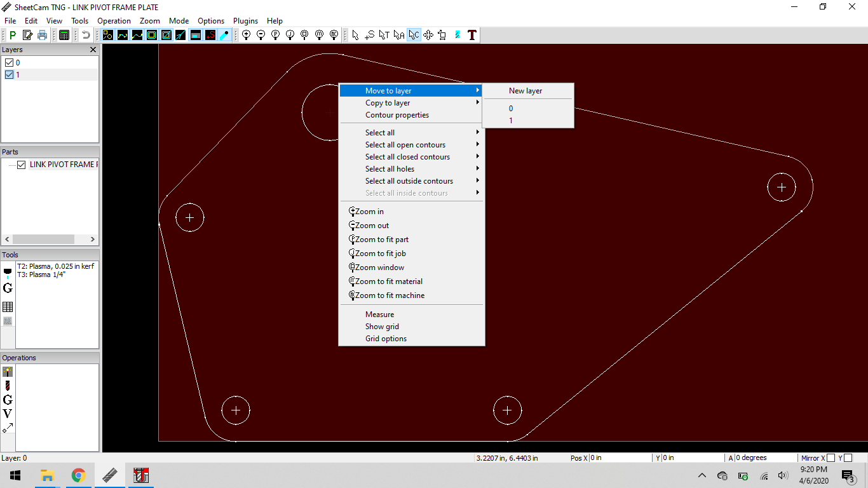Select the red text 'T' toolbar icon

coord(471,36)
